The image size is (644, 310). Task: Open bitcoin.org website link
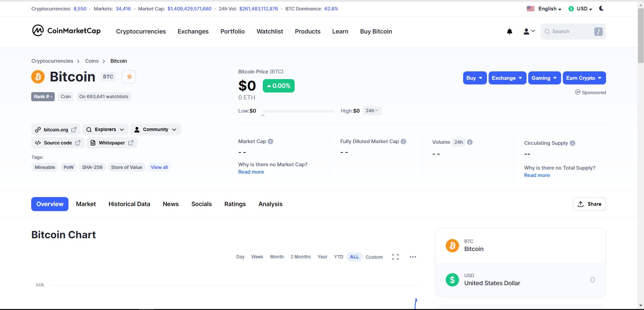(x=56, y=130)
